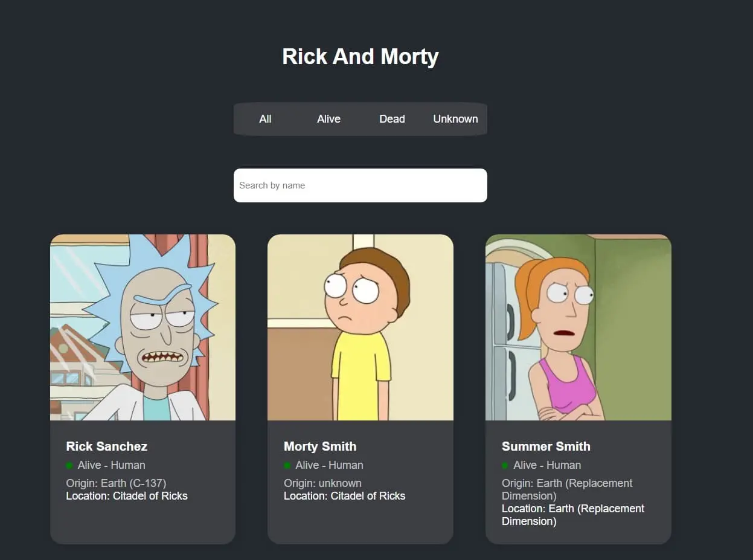Select 'Alive - Human' text on Rick's card
The image size is (753, 560).
112,465
